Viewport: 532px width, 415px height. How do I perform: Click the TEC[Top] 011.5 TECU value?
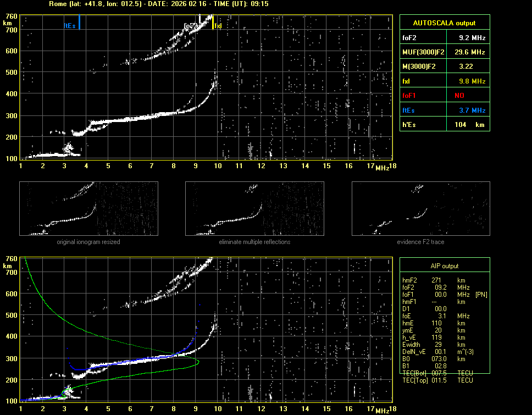point(437,380)
